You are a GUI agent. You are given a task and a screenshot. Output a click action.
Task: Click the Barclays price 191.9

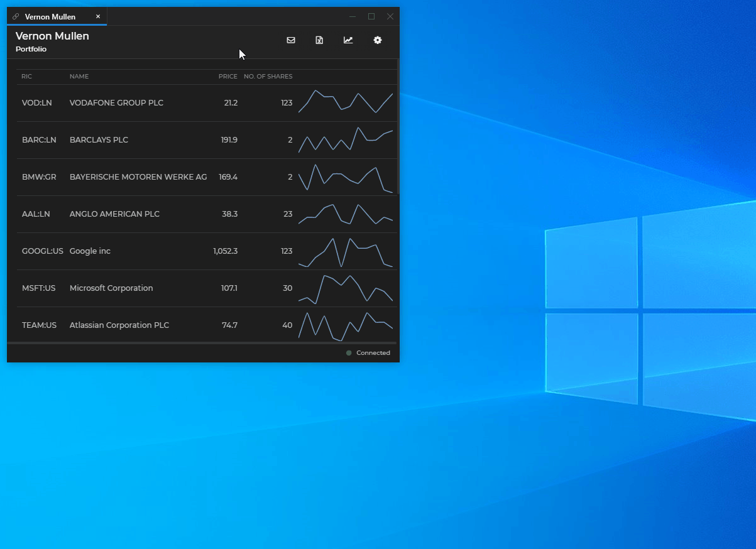tap(229, 140)
